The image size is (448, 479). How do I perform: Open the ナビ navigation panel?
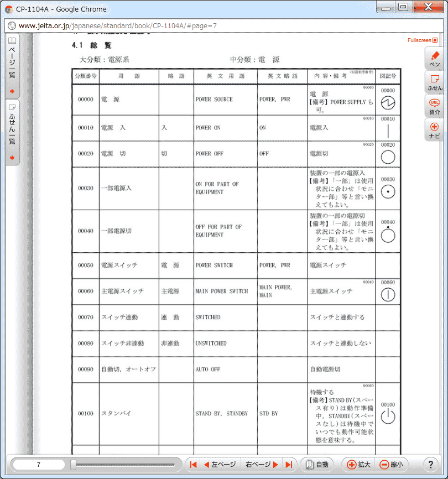(435, 130)
